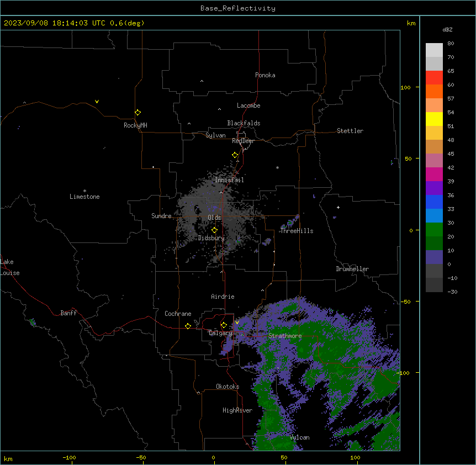This screenshot has height=465, width=476.
Task: Click the 100 tick on right vertical axis
Action: 405,87
